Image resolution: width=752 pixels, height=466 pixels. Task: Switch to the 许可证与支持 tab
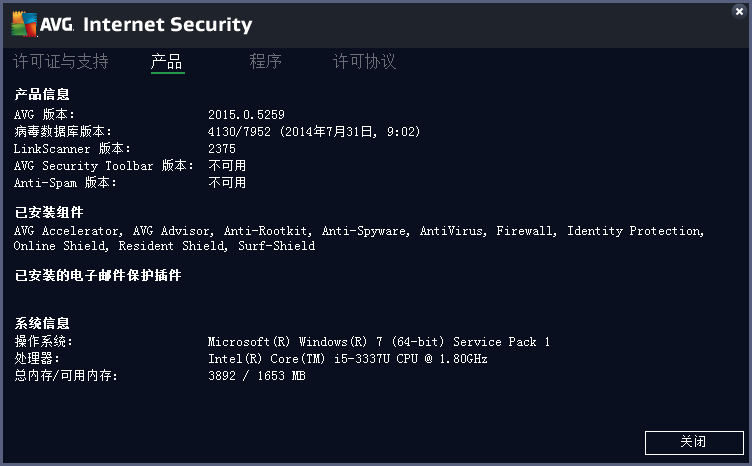coord(61,61)
